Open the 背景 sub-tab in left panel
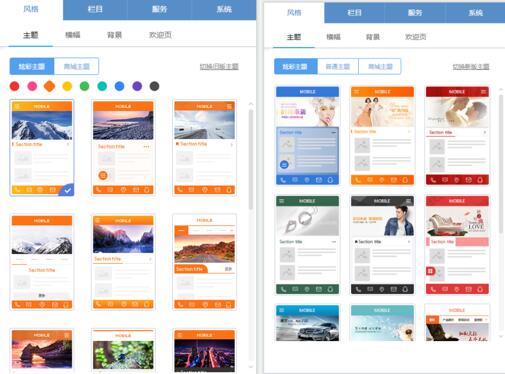The height and width of the screenshot is (374, 505). [x=114, y=35]
